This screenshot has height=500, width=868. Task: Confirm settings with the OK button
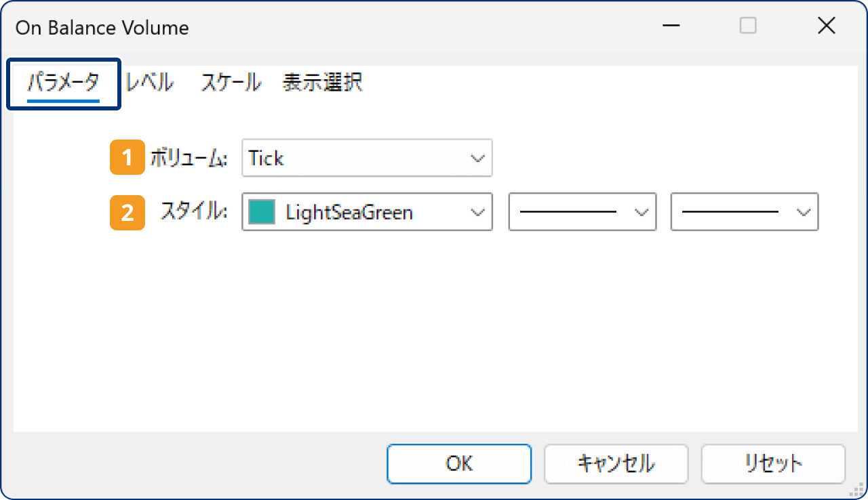click(459, 464)
